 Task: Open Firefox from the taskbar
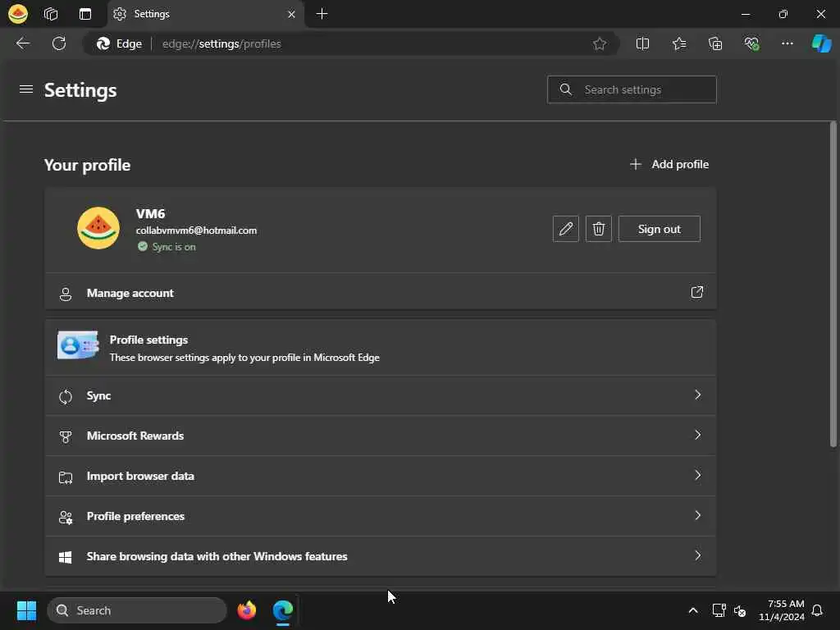point(246,610)
